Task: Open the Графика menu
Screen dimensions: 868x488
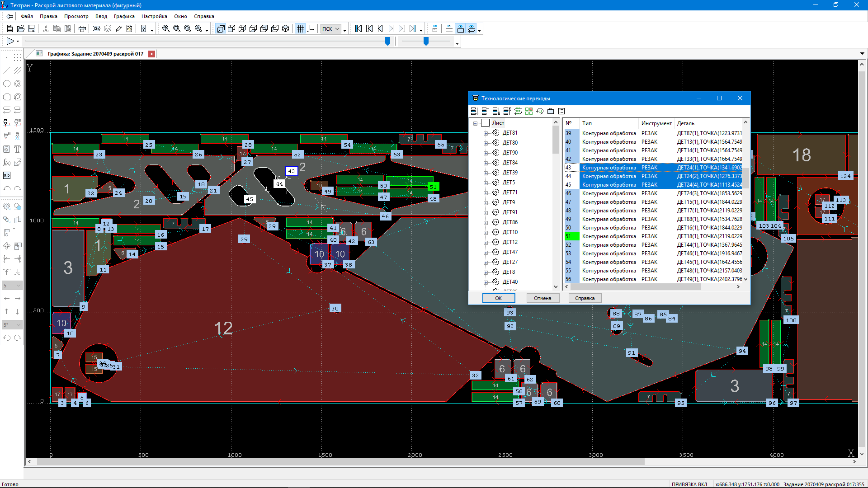Action: tap(124, 16)
